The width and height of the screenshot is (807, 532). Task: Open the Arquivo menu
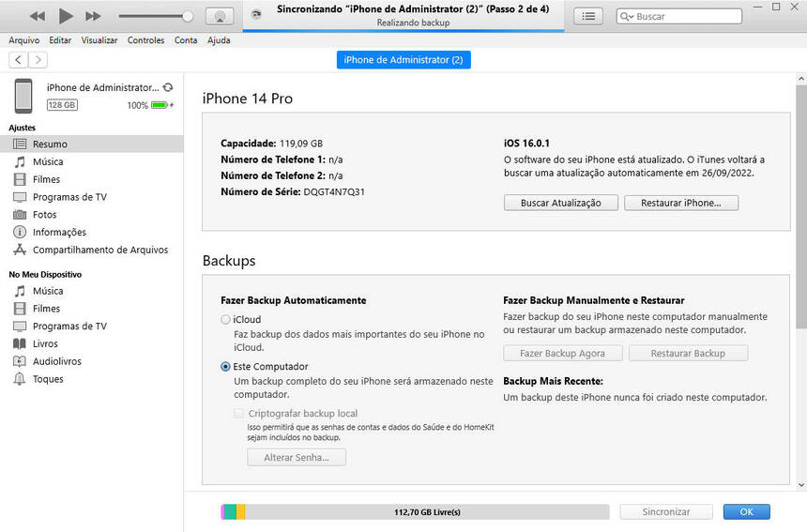click(x=23, y=40)
